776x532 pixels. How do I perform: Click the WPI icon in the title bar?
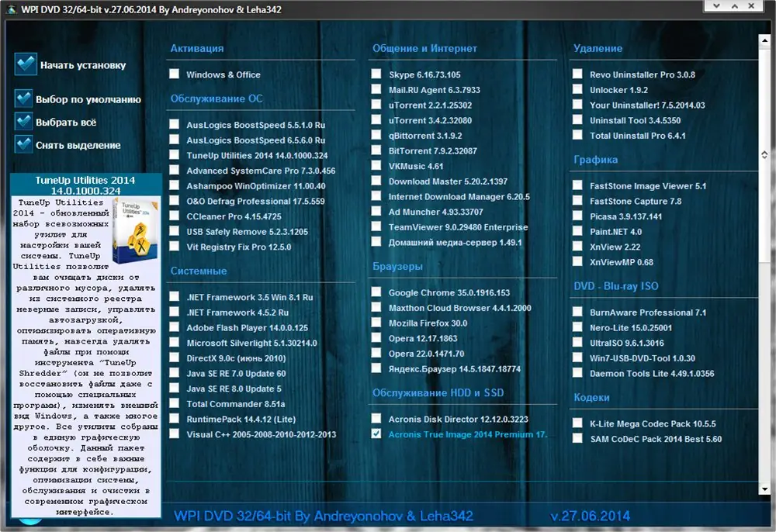[12, 9]
